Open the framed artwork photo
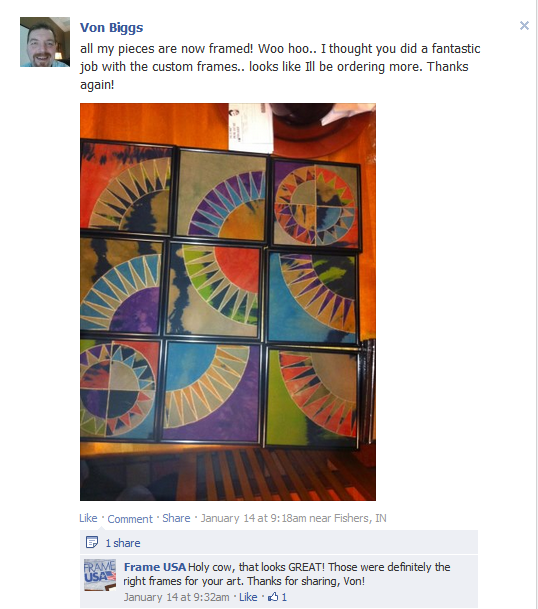This screenshot has height=609, width=538. click(228, 301)
